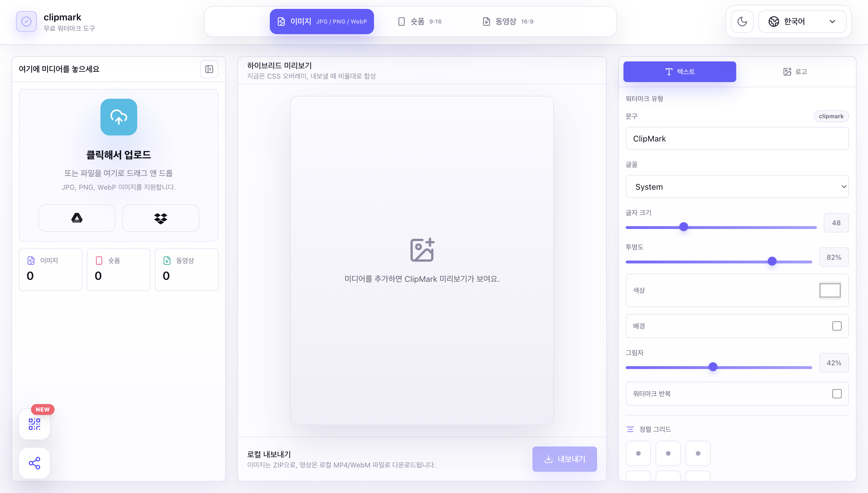Switch to the 동영상 16:9 mode tab
The width and height of the screenshot is (868, 493).
tap(508, 21)
